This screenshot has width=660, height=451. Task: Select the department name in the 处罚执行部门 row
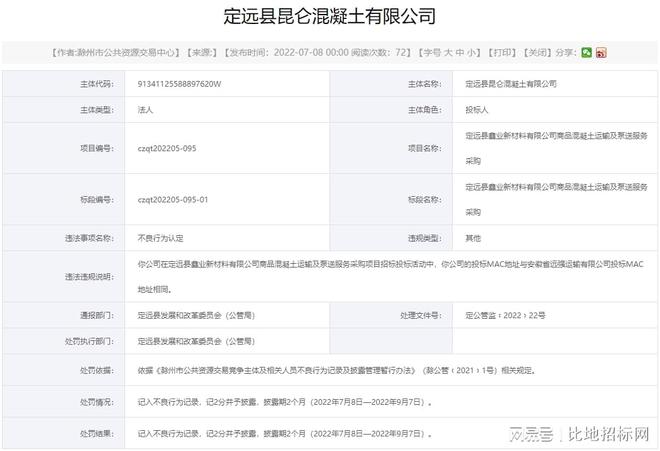[196, 341]
